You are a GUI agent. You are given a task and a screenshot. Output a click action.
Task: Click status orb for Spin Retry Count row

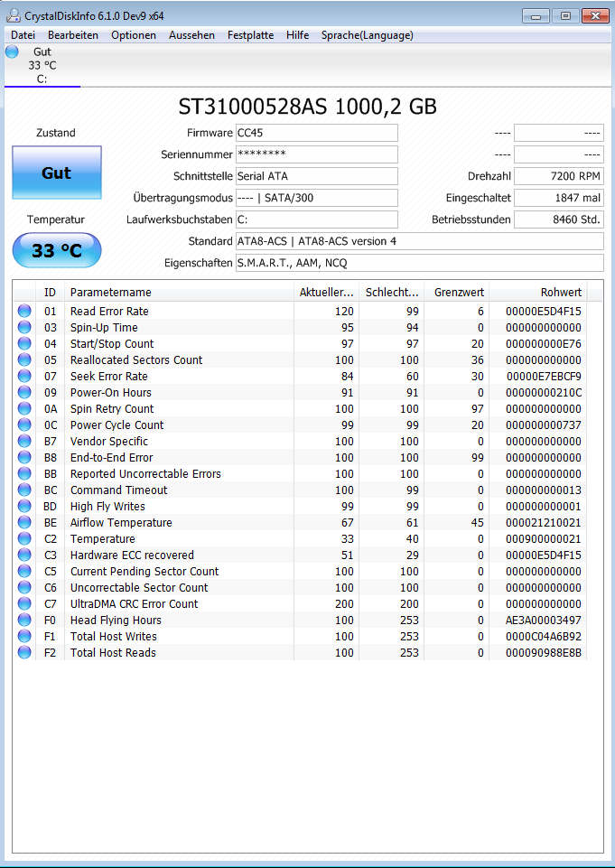tap(24, 408)
